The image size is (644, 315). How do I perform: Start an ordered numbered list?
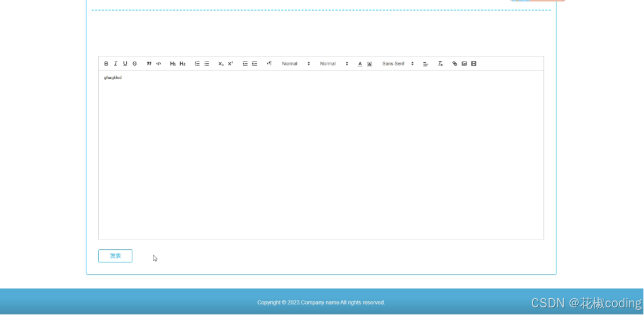(197, 64)
